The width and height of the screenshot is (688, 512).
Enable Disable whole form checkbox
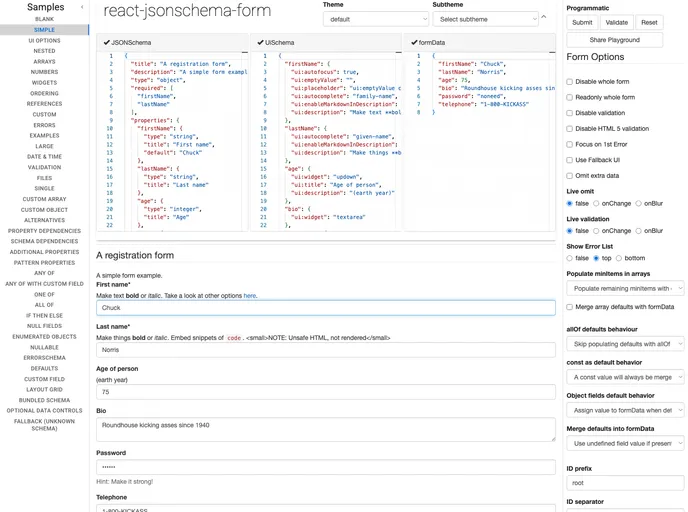coord(570,82)
